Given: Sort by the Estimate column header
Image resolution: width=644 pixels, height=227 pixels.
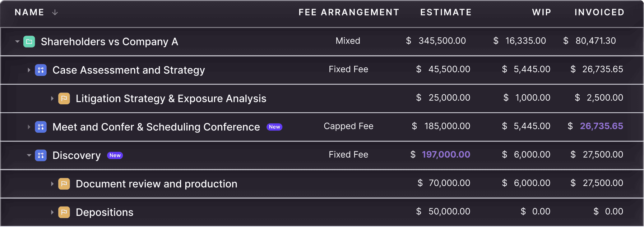Looking at the screenshot, I should point(446,13).
